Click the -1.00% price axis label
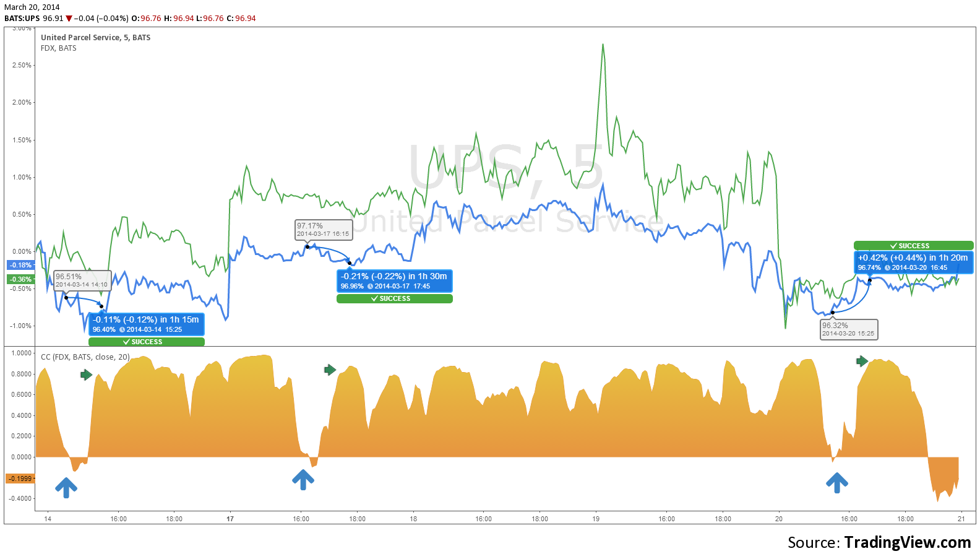 pyautogui.click(x=20, y=326)
